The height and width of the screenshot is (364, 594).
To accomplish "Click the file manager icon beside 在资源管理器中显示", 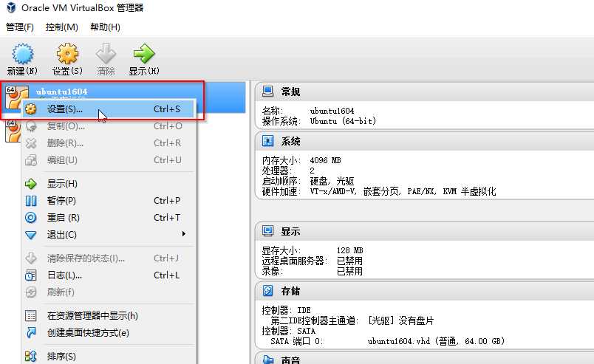I will pyautogui.click(x=31, y=316).
